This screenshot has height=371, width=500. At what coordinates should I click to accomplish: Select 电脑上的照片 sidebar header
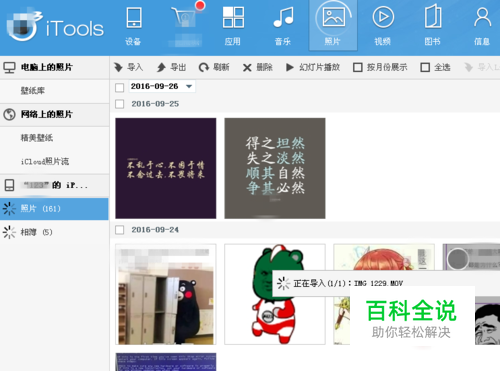tap(55, 67)
